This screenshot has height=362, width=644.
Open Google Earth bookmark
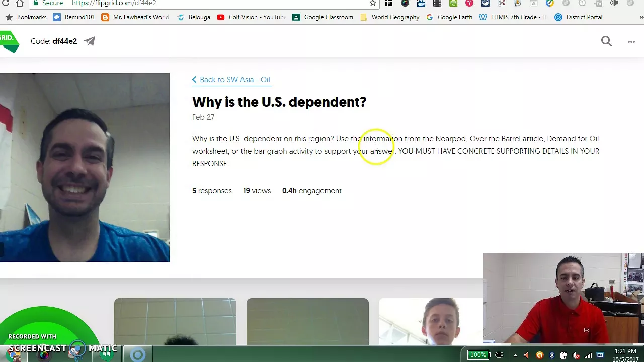pos(449,17)
